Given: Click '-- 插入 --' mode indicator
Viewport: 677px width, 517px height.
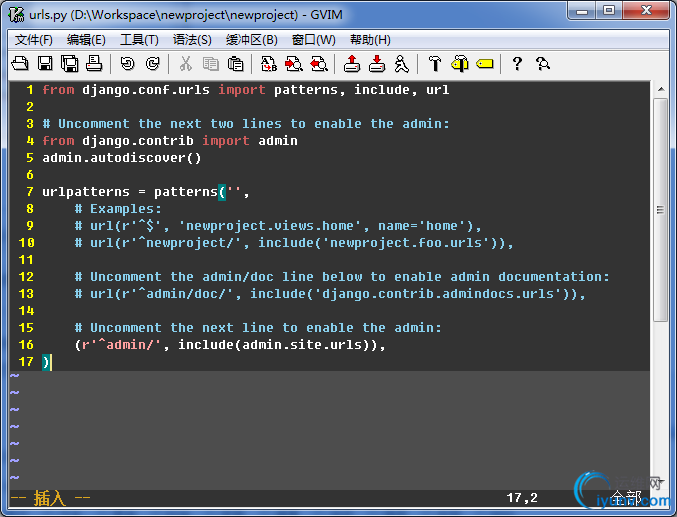Looking at the screenshot, I should coord(50,498).
